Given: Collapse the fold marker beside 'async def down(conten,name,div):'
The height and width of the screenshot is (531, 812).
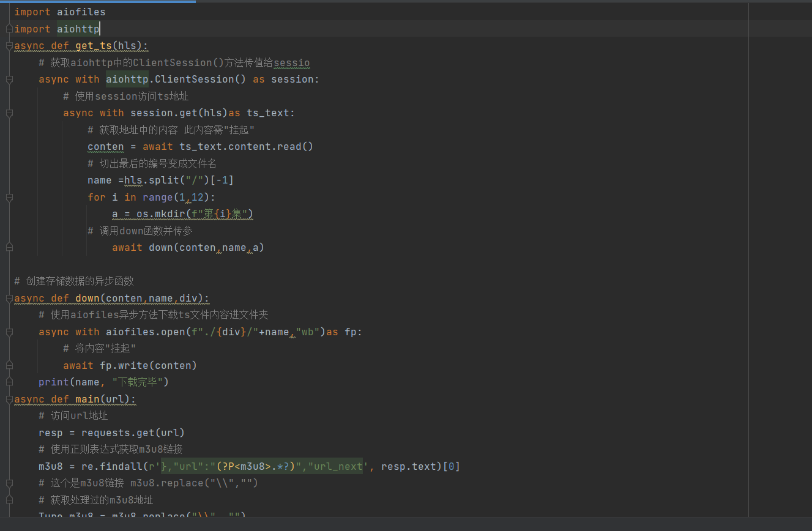Looking at the screenshot, I should [x=9, y=299].
